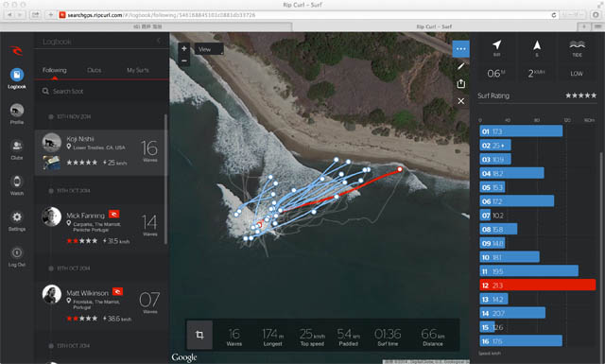The image size is (605, 364).
Task: Click the share icon on map
Action: pos(460,84)
